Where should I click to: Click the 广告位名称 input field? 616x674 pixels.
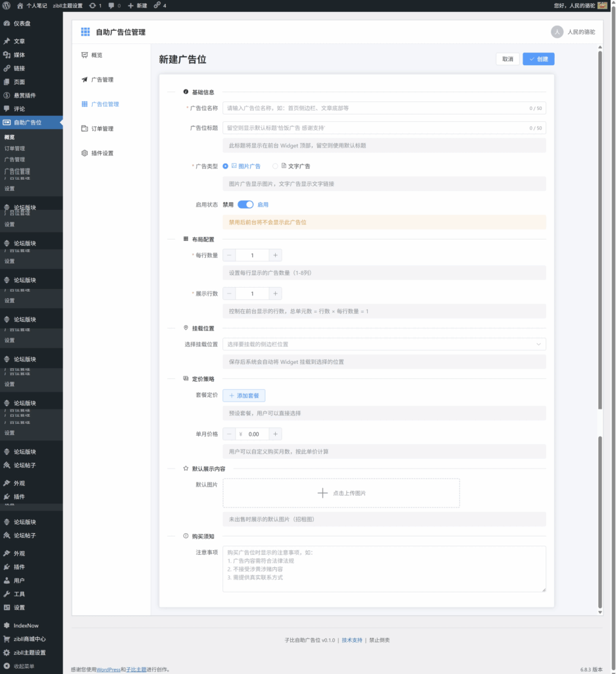click(375, 108)
